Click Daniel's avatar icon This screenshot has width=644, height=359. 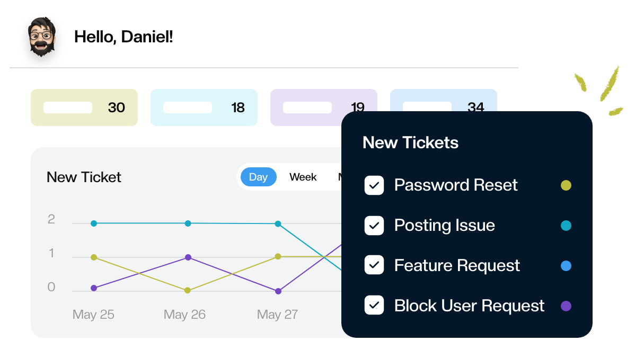(42, 37)
